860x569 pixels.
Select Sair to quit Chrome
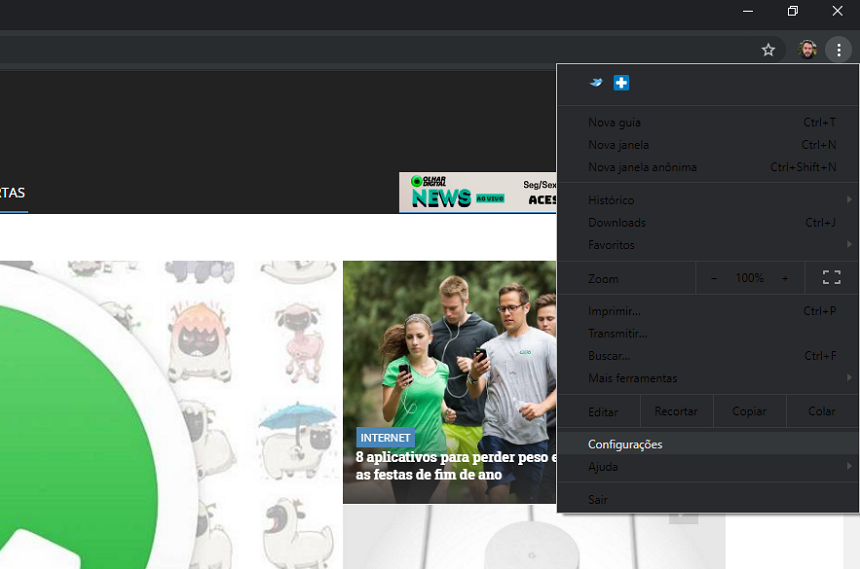click(x=708, y=499)
